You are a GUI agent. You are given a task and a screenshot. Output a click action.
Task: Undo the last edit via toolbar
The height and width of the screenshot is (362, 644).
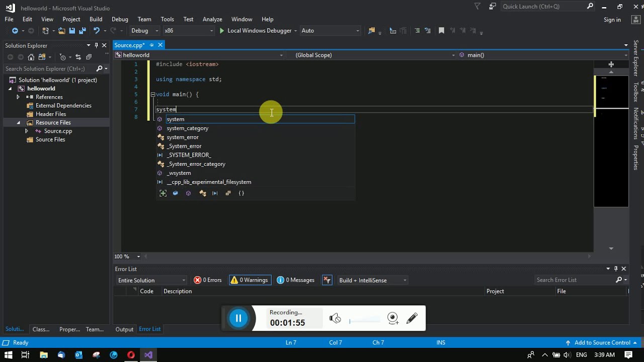[96, 31]
